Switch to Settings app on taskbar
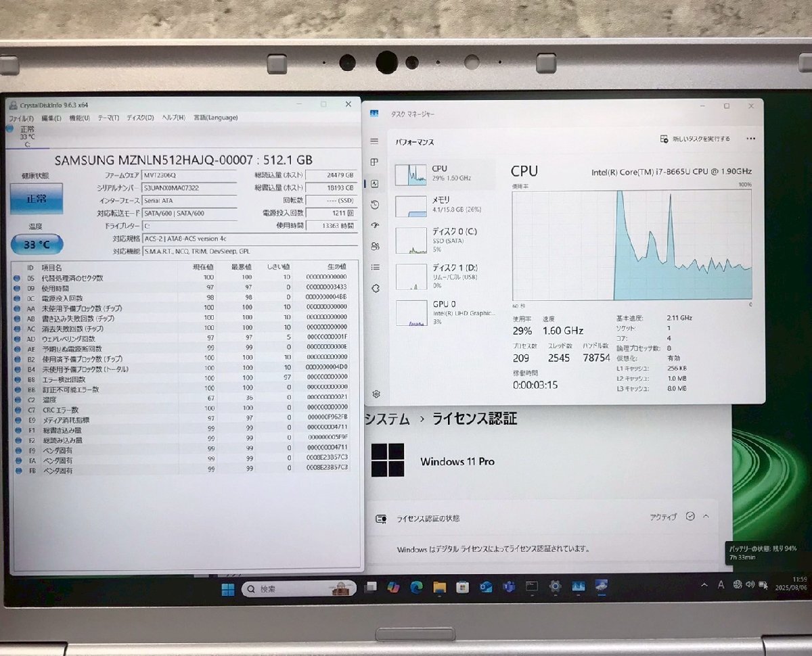This screenshot has height=656, width=812. tap(555, 586)
